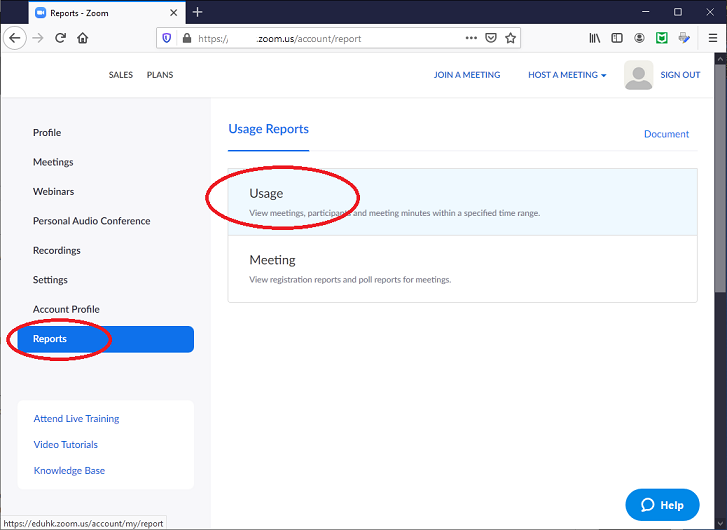Select Reports in the left sidebar
This screenshot has height=530, width=727.
pos(105,339)
